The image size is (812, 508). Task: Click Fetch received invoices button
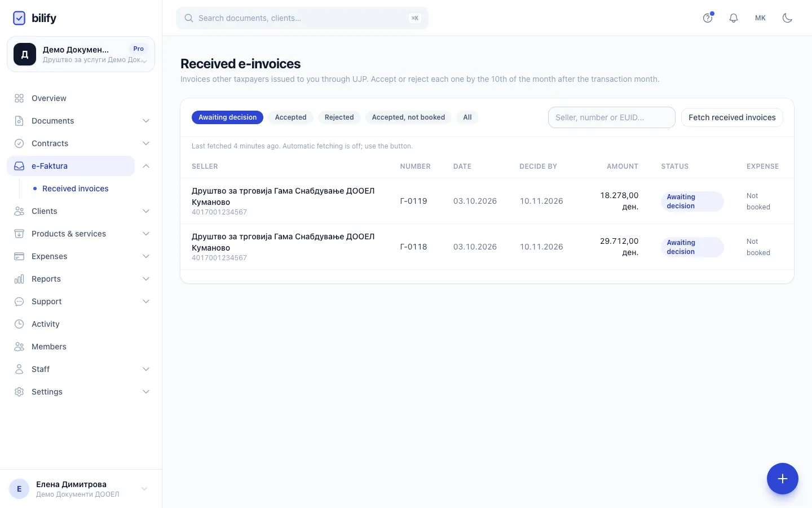coord(732,117)
